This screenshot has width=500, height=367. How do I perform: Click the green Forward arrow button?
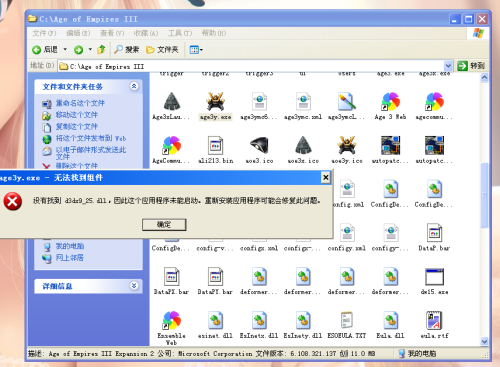pos(78,50)
